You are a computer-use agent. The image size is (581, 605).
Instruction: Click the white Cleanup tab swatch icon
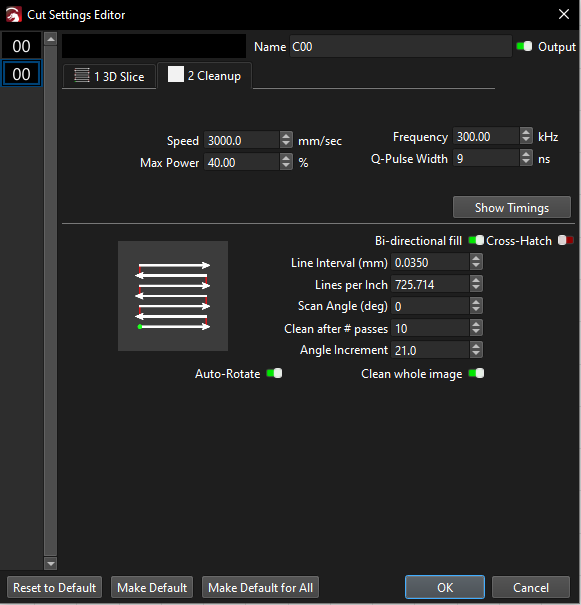[176, 74]
